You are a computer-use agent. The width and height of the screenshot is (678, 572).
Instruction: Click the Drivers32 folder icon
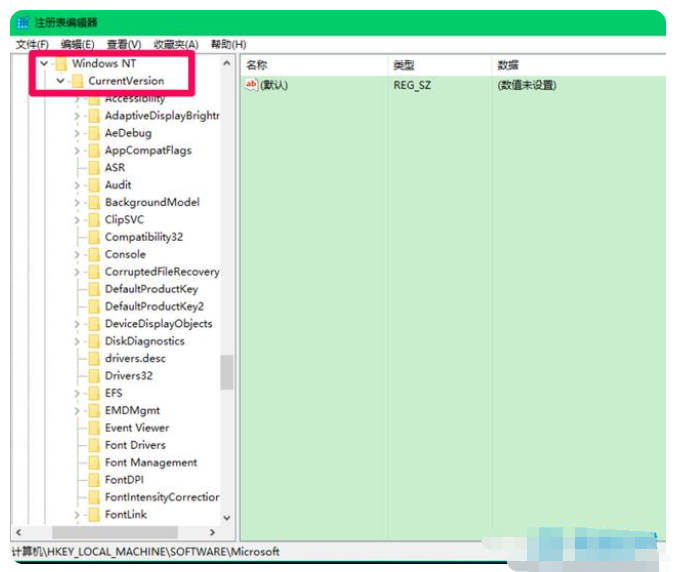point(94,376)
